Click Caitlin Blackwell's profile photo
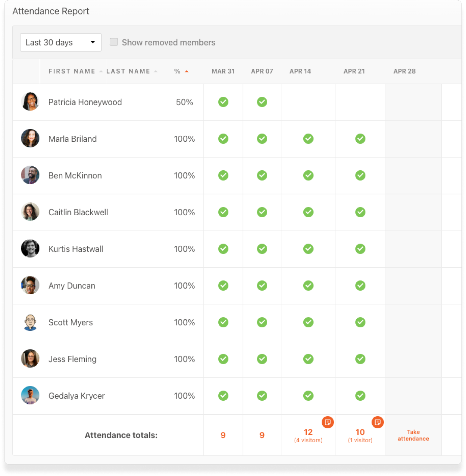This screenshot has width=466, height=476. [x=30, y=212]
